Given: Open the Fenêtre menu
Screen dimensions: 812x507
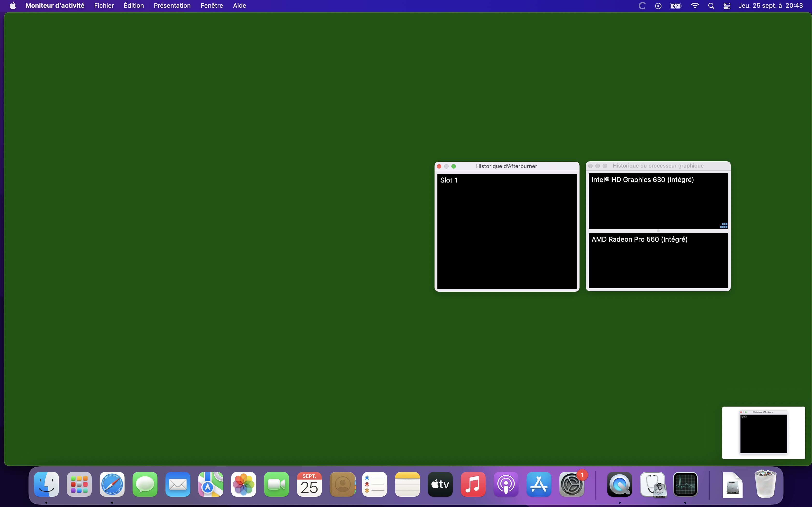Looking at the screenshot, I should point(212,6).
